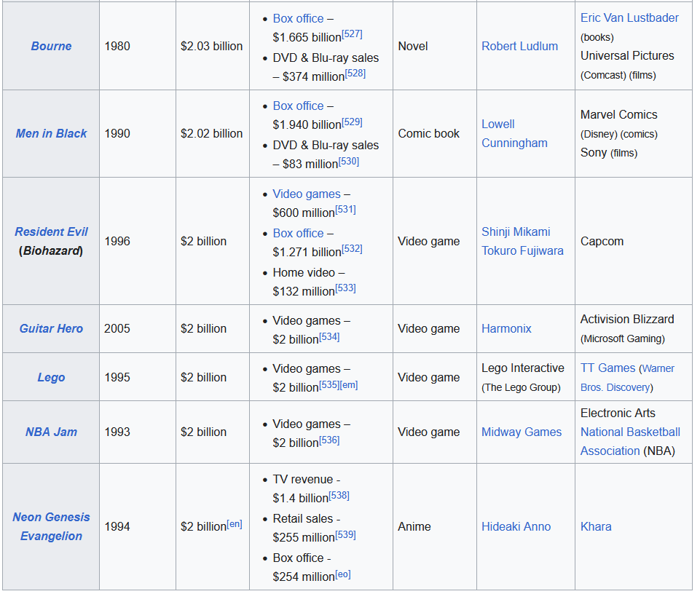Open citation 535 footnote
The width and height of the screenshot is (700, 594).
tap(329, 384)
